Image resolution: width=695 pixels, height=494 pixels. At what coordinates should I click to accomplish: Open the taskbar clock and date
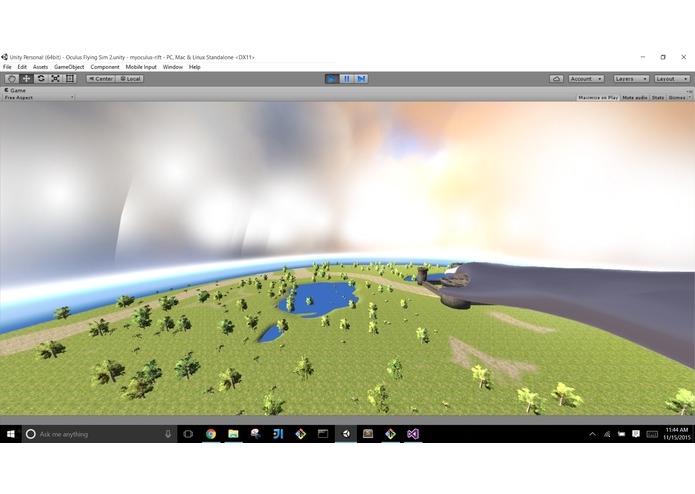[677, 434]
